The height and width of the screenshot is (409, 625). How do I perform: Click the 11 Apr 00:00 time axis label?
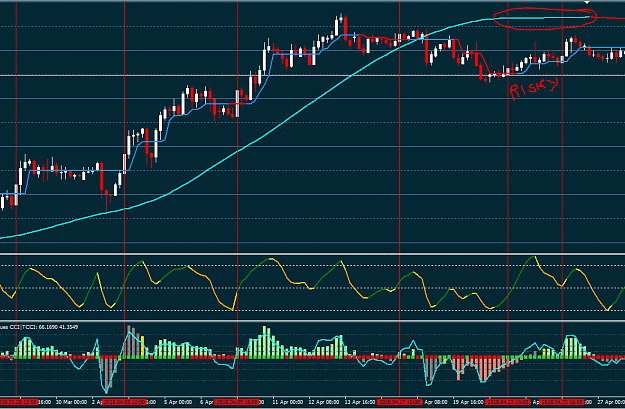287,402
